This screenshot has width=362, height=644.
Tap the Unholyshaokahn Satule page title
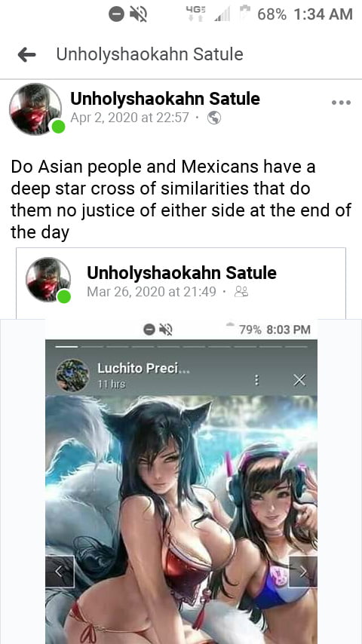click(149, 54)
